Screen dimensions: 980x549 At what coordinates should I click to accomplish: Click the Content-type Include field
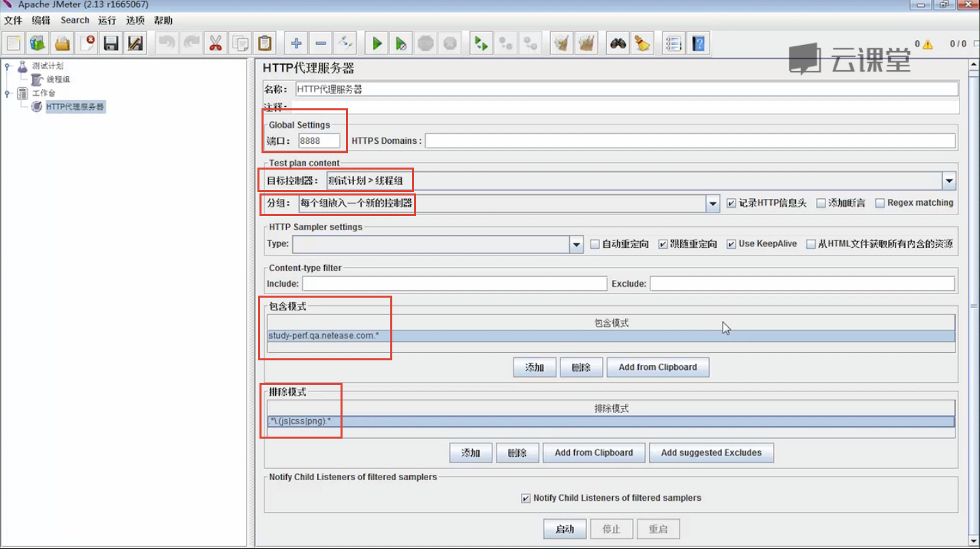[454, 283]
